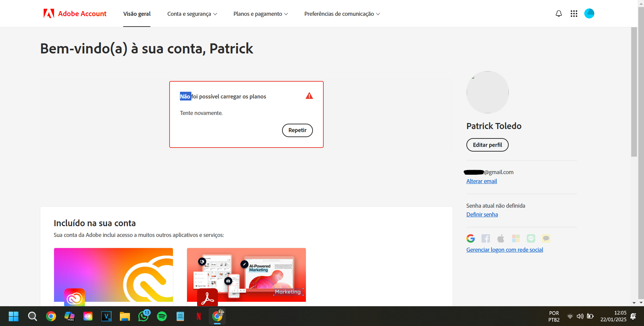This screenshot has width=644, height=326.
Task: Open the volume tray icon
Action: tap(580, 316)
